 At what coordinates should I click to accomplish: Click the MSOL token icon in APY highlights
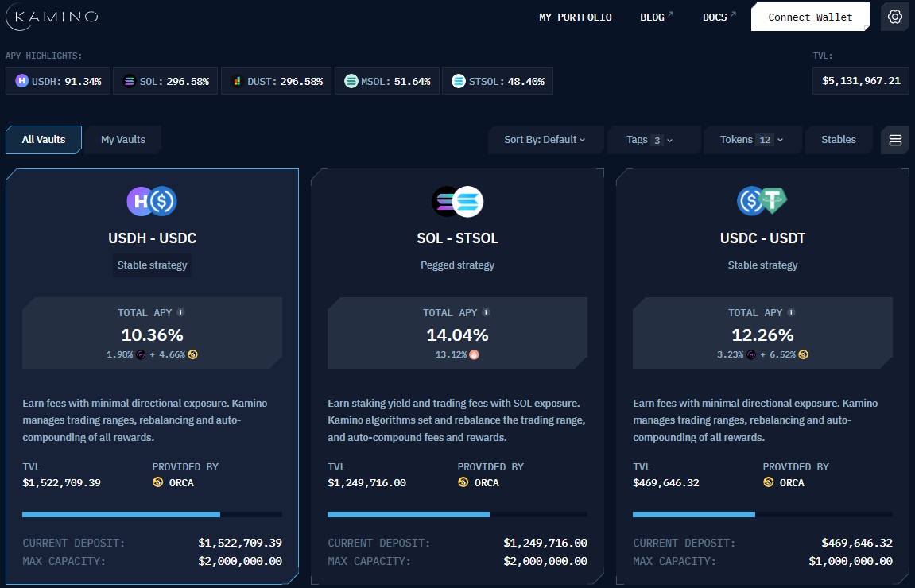(x=351, y=81)
